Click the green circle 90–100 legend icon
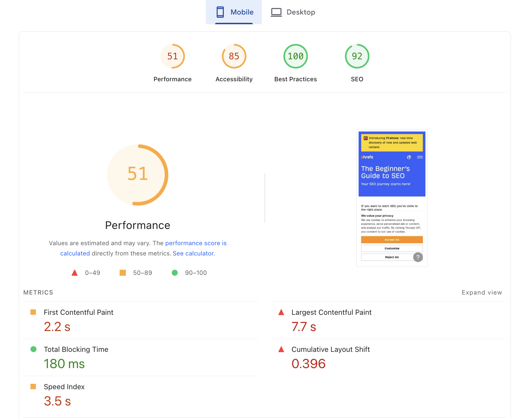This screenshot has width=532, height=418. (x=175, y=273)
